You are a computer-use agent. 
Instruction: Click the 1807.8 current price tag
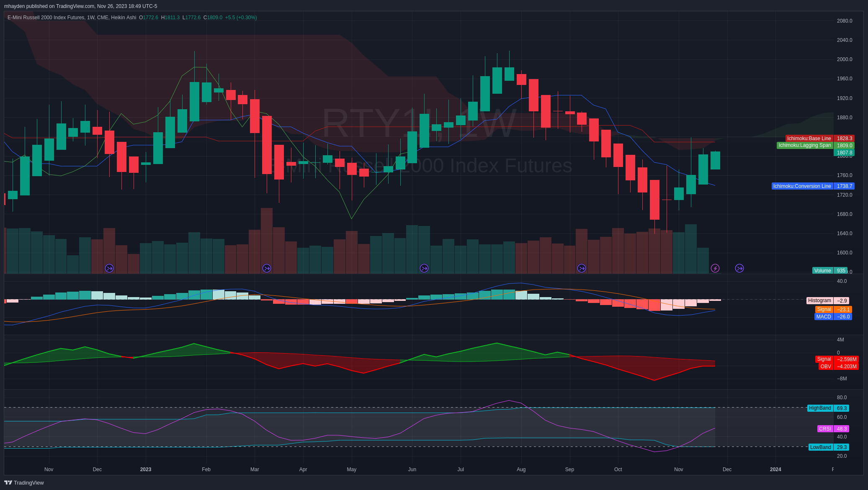pos(844,153)
